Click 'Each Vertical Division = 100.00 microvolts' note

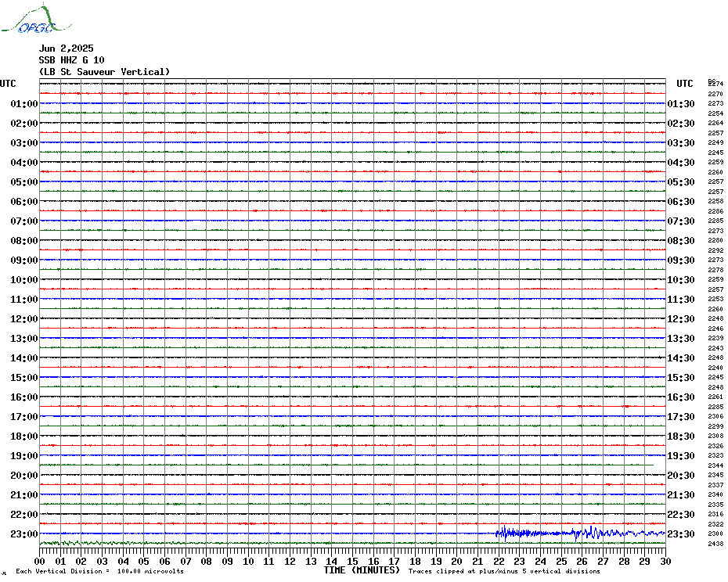(100, 571)
